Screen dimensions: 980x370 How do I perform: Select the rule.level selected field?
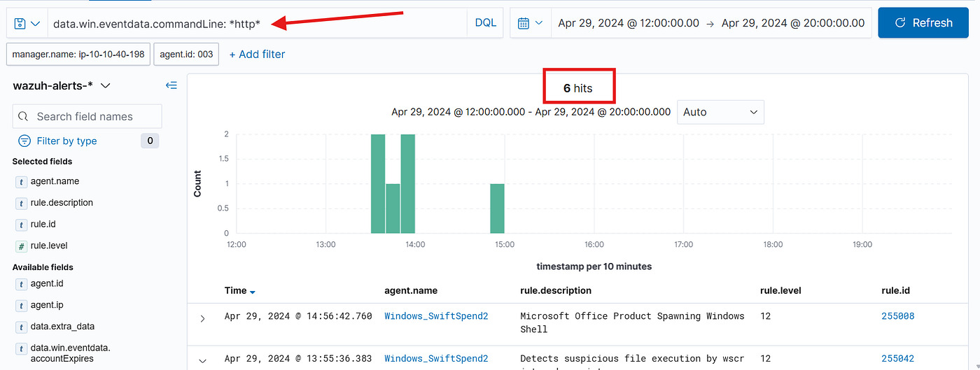[49, 246]
